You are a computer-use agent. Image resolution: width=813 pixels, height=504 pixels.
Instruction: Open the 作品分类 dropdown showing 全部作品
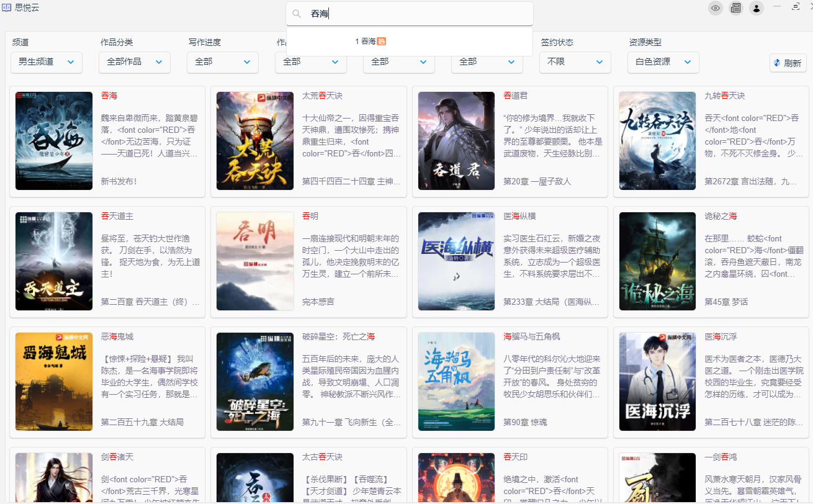(135, 62)
